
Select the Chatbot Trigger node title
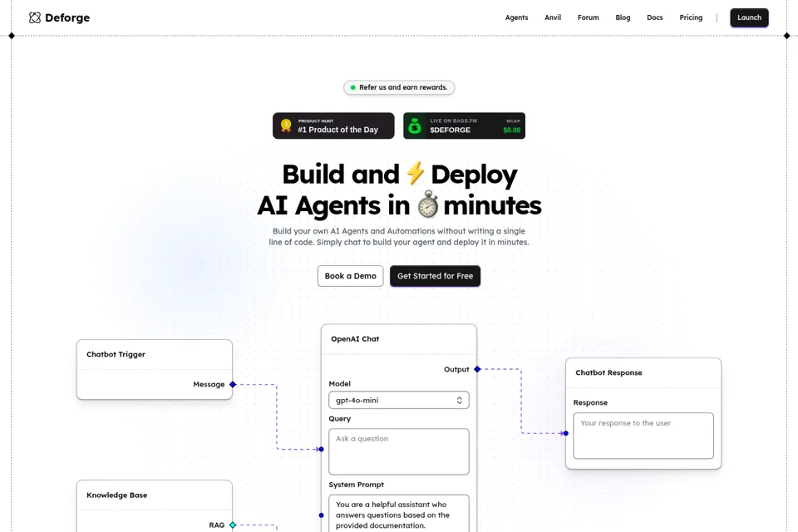point(116,354)
